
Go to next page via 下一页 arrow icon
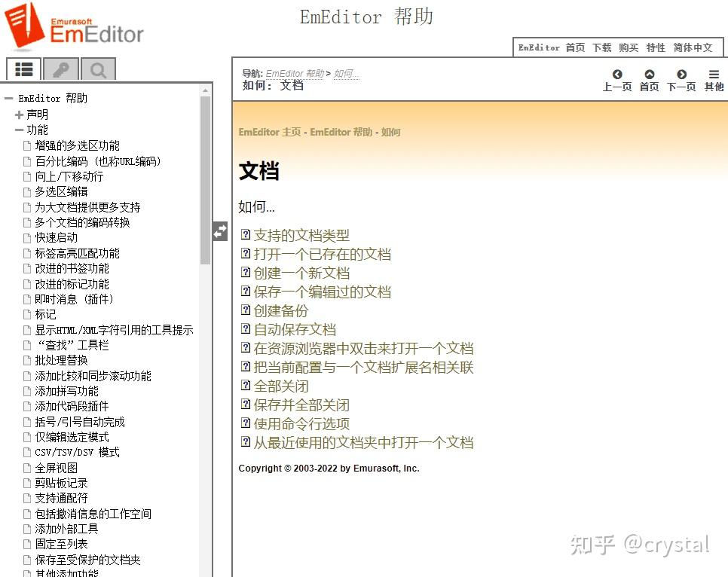(x=681, y=75)
